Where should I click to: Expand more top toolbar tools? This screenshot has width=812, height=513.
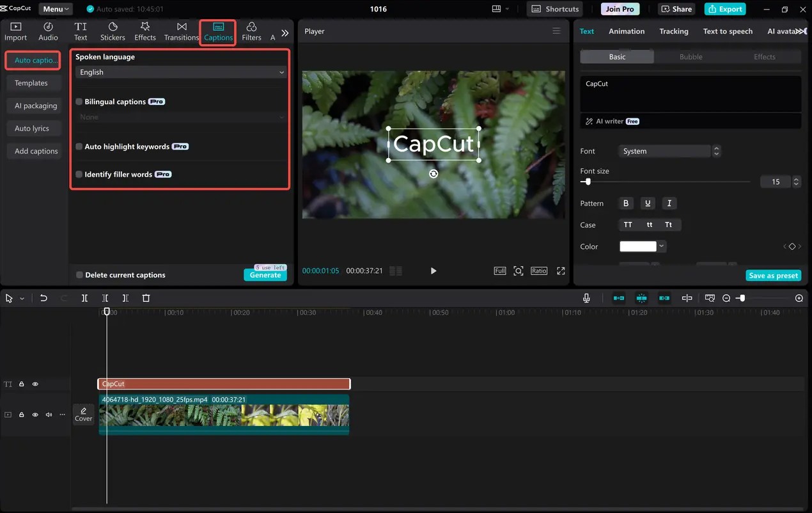pyautogui.click(x=285, y=33)
